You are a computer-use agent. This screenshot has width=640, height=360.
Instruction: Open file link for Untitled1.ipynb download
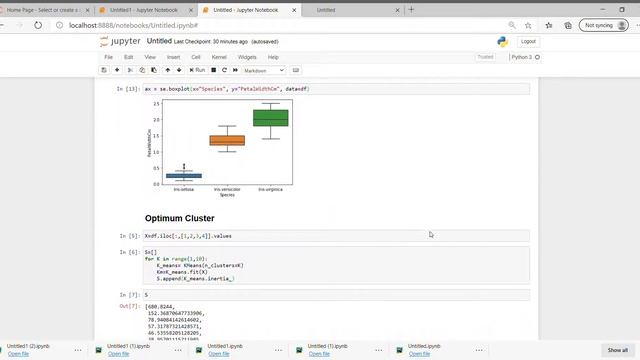(219, 354)
